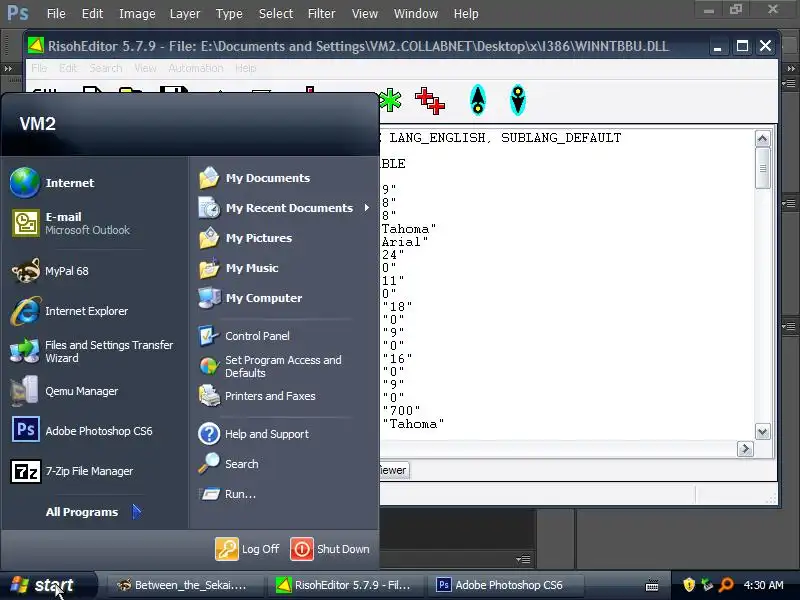Click the start button
This screenshot has height=600, width=800.
coord(47,585)
